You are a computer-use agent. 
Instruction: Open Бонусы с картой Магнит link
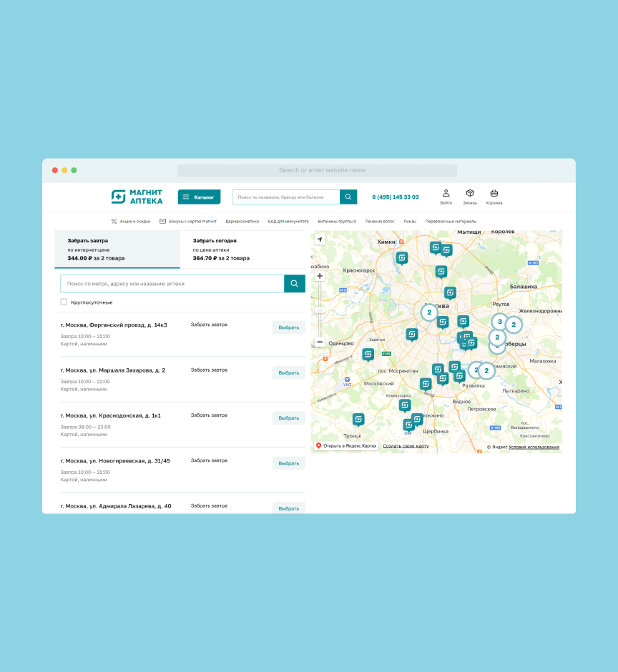pyautogui.click(x=188, y=222)
